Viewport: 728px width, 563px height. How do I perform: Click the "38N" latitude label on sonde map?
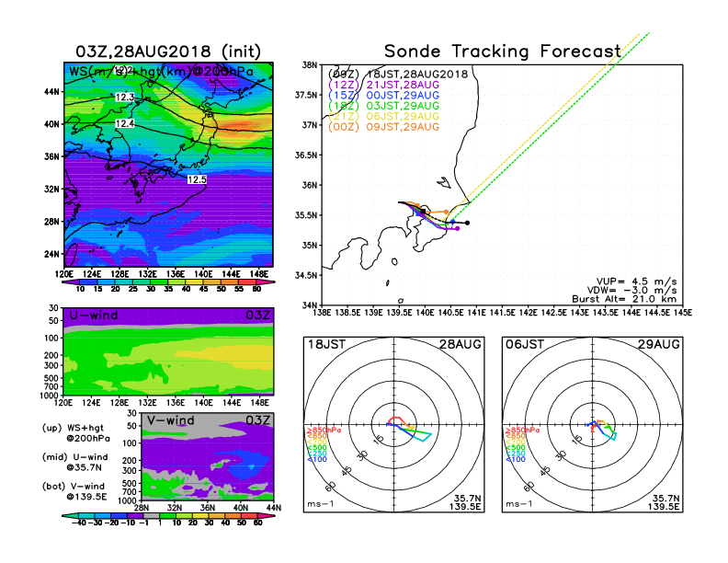(310, 65)
